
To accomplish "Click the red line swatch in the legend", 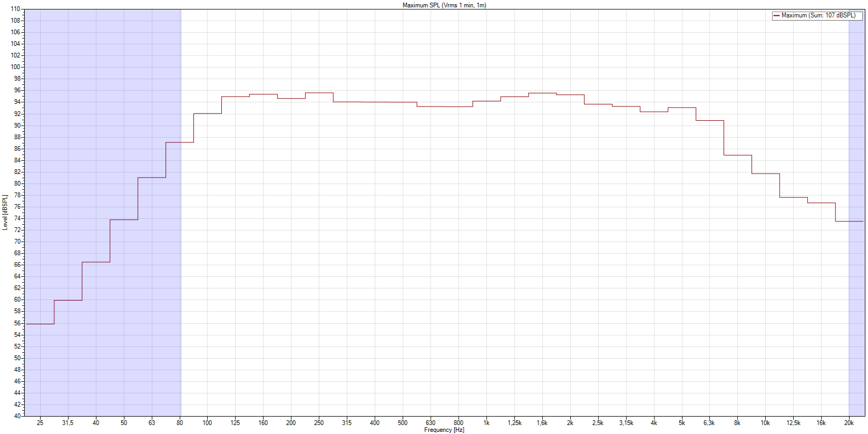I will click(776, 16).
